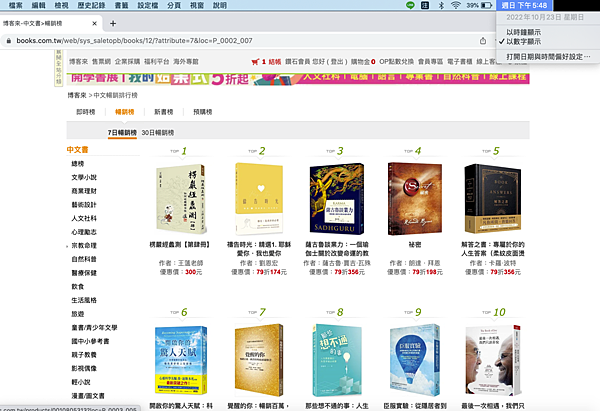Viewport: 600px width, 411px height.
Task: Select 童書/青少年文學 category in sidebar
Action: (x=95, y=328)
